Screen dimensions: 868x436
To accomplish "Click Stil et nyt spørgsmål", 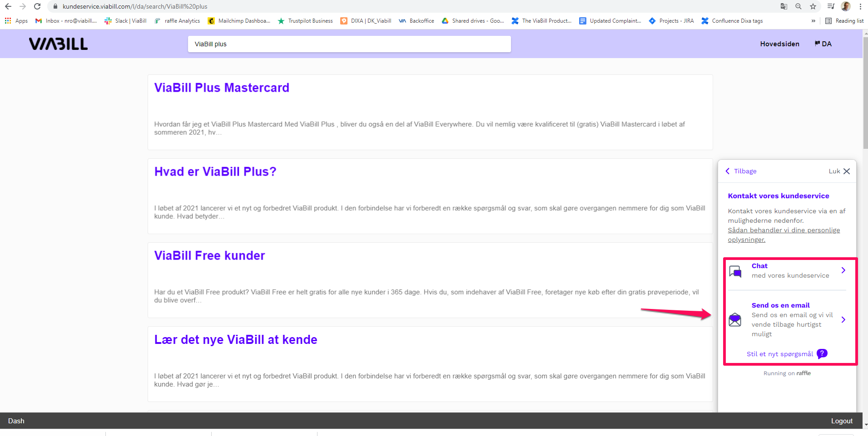I will point(780,354).
